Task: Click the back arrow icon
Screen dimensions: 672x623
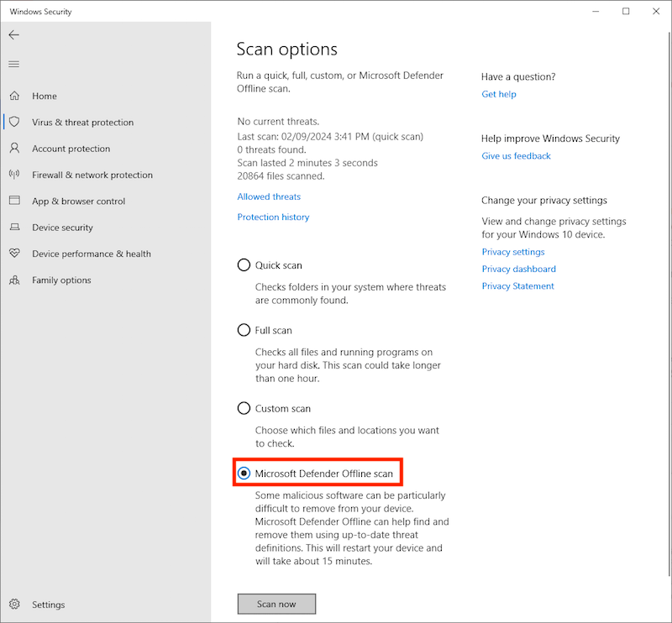Action: [x=13, y=35]
